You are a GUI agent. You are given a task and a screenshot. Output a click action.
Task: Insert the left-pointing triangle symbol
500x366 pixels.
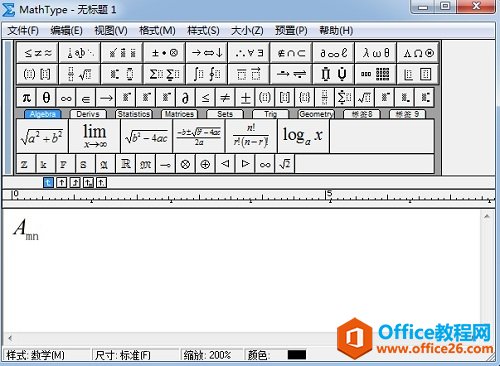pos(225,164)
